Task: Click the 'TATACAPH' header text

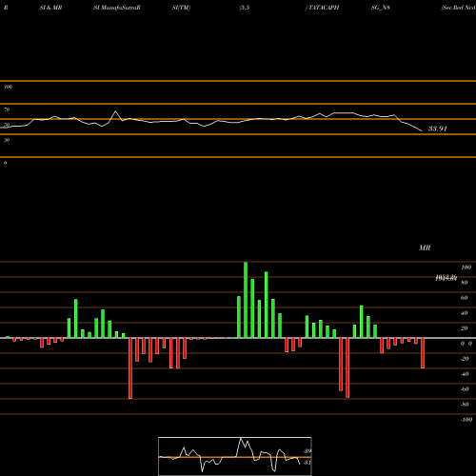Action: 324,8
